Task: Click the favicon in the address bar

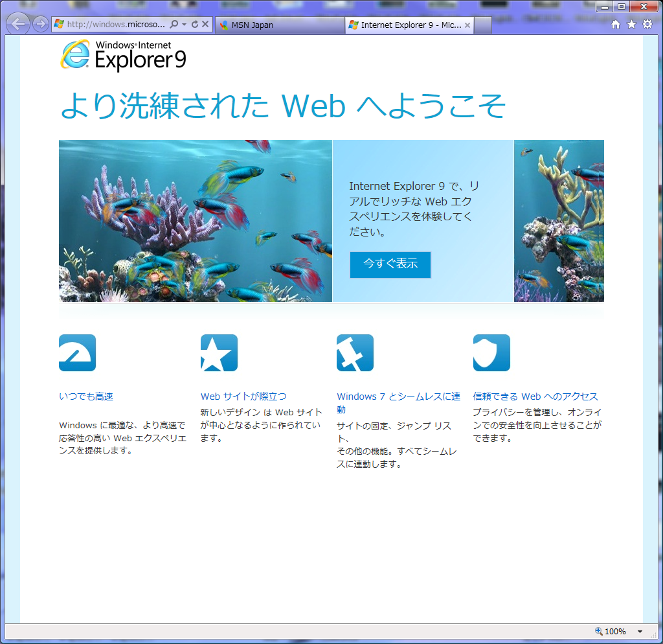Action: pyautogui.click(x=59, y=24)
